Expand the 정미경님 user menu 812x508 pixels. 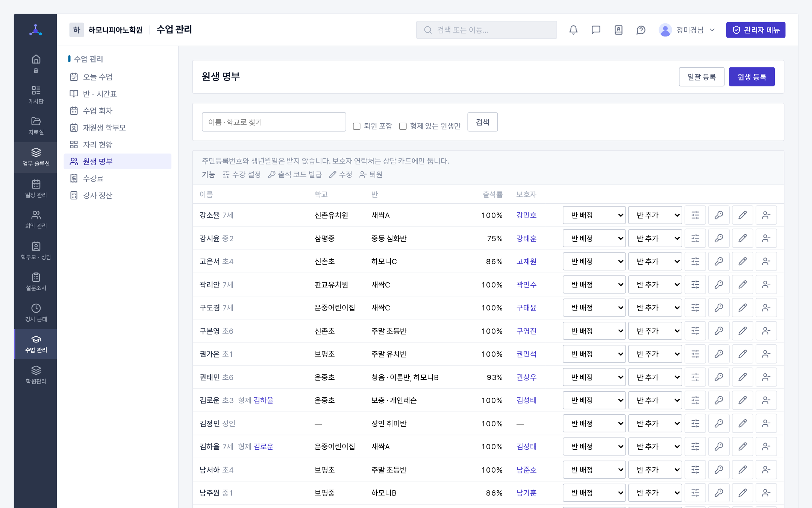pos(687,30)
